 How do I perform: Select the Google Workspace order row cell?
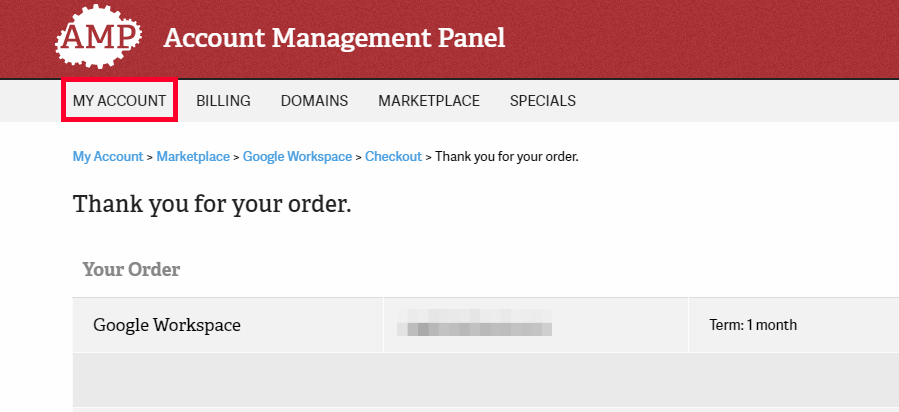point(167,325)
